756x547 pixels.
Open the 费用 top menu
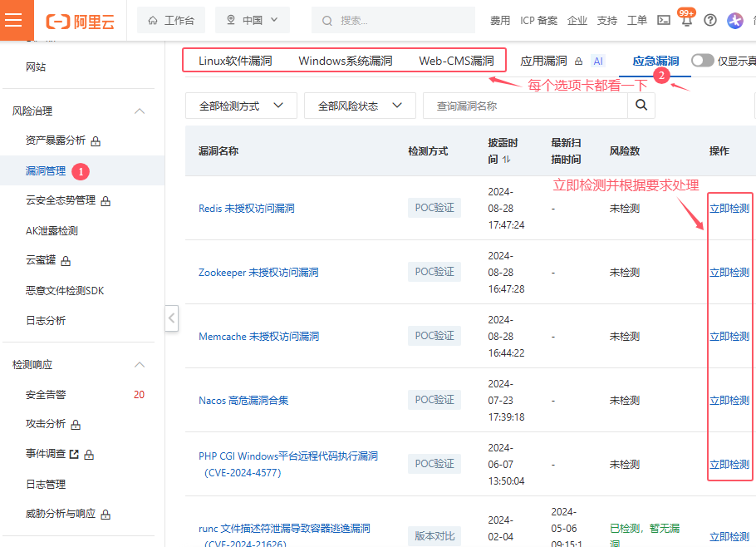click(x=500, y=20)
